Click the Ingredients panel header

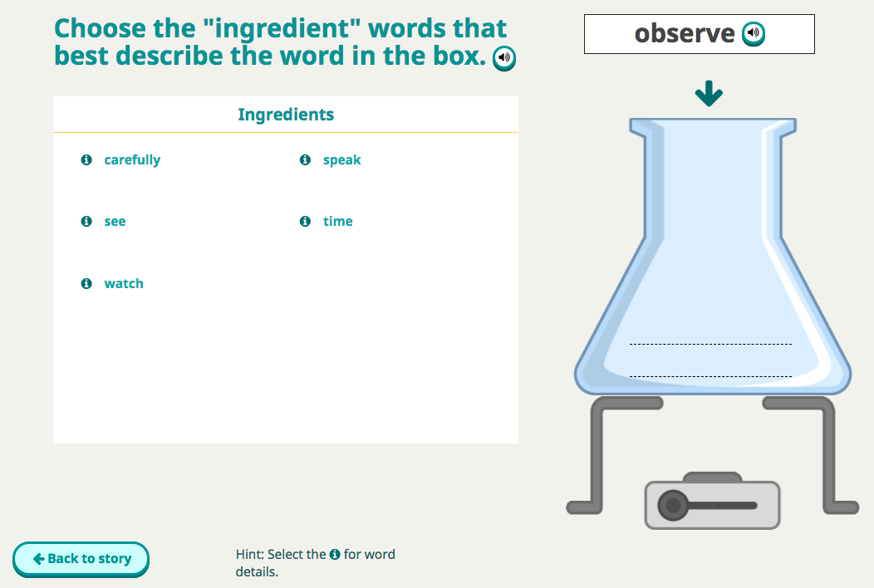click(x=286, y=115)
